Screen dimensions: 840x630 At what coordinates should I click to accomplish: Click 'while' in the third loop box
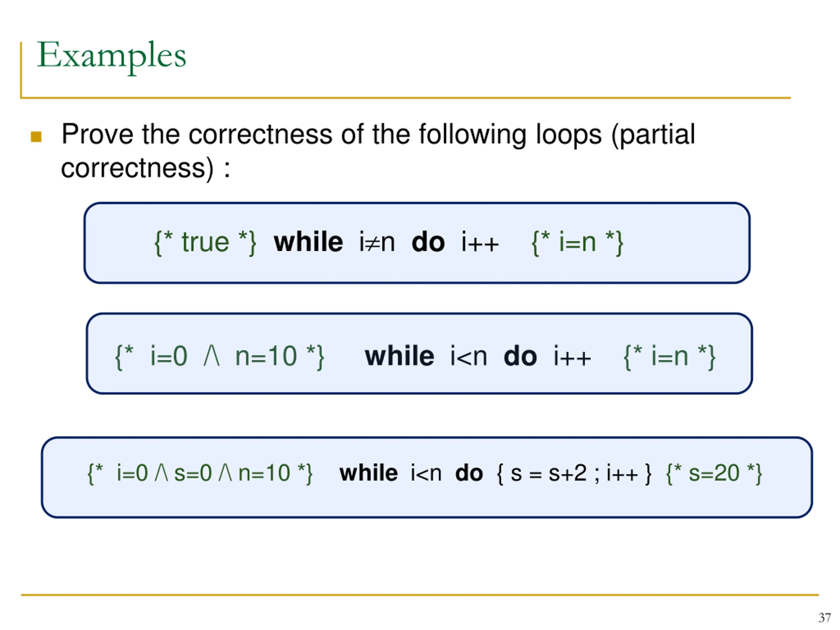tap(368, 473)
